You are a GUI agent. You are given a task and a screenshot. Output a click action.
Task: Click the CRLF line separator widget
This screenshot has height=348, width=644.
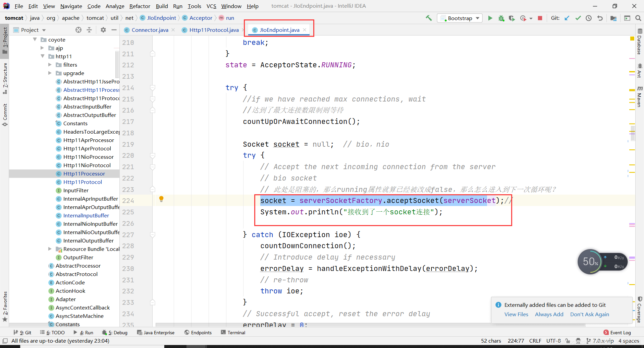point(535,341)
